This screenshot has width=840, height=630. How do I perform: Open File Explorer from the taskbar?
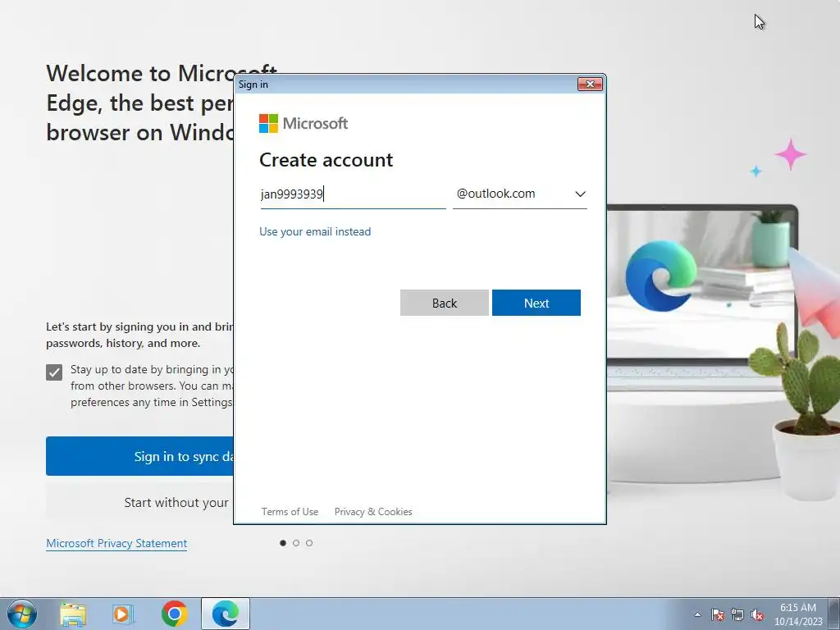pos(73,614)
